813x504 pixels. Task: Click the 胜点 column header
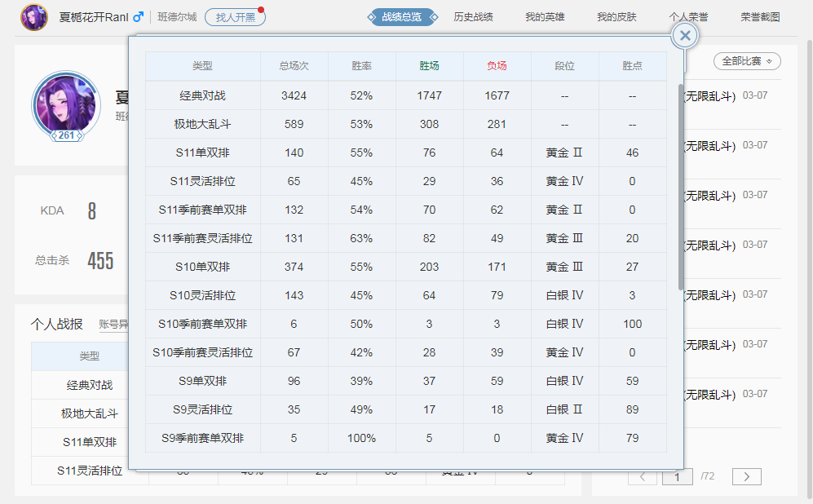[x=633, y=66]
